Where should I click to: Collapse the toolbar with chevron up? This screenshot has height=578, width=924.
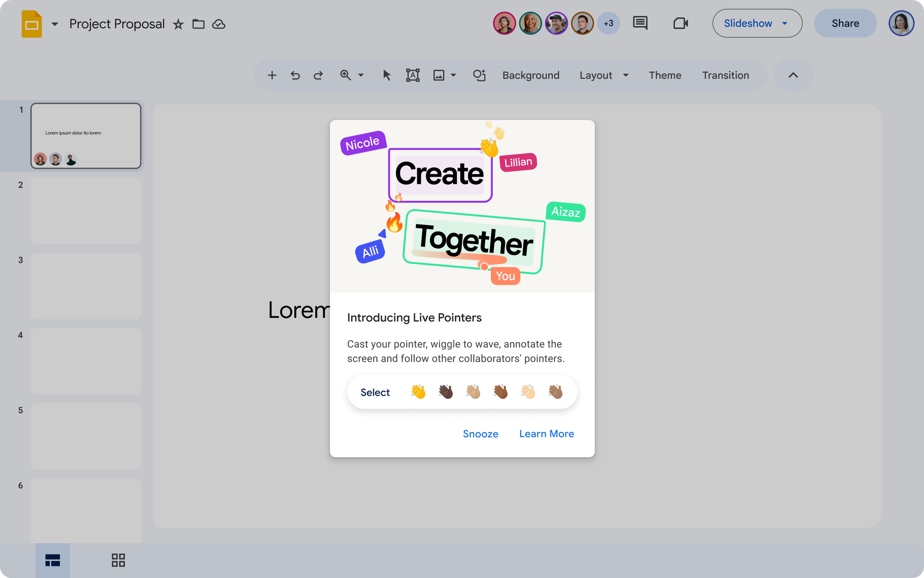tap(793, 75)
